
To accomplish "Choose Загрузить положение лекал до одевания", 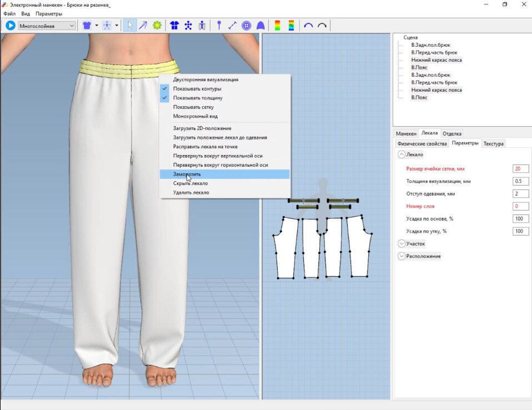I will pyautogui.click(x=224, y=137).
